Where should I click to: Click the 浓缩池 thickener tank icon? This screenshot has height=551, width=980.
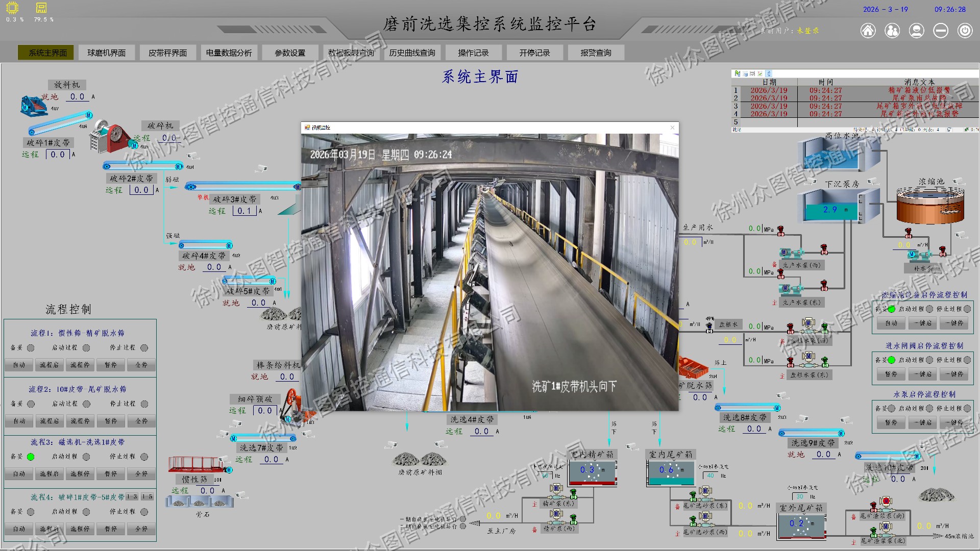[x=930, y=204]
